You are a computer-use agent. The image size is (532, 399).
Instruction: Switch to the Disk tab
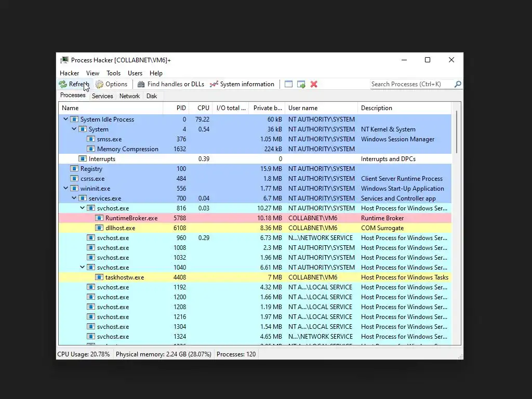coord(152,96)
